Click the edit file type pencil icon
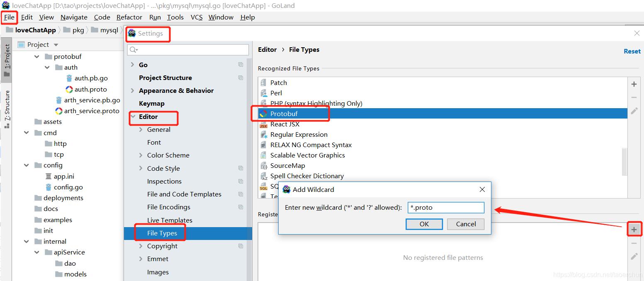The width and height of the screenshot is (644, 281). pyautogui.click(x=634, y=111)
